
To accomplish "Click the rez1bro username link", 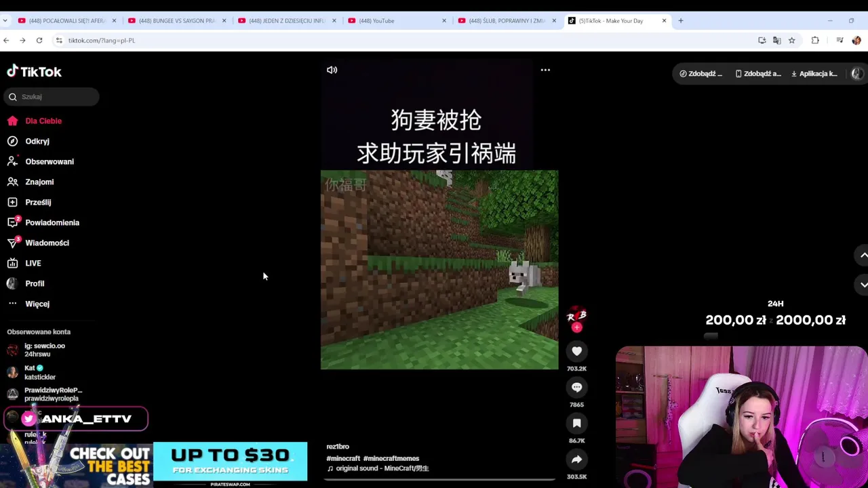I will [338, 447].
